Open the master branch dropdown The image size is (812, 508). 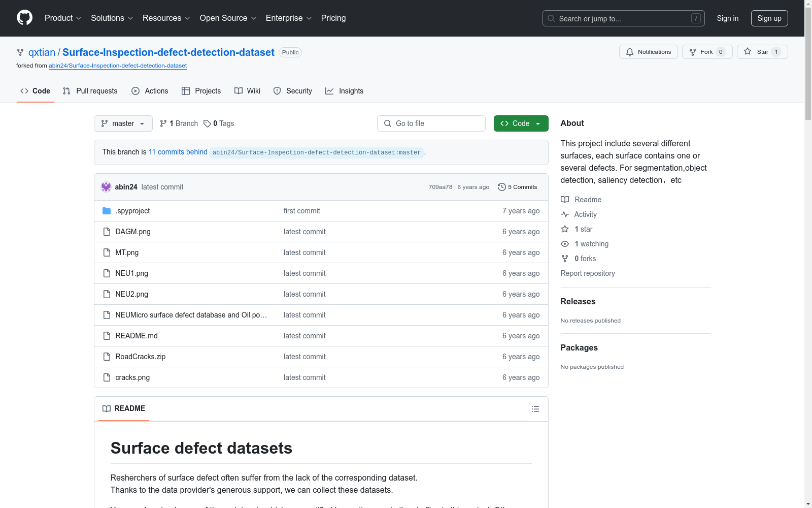123,123
